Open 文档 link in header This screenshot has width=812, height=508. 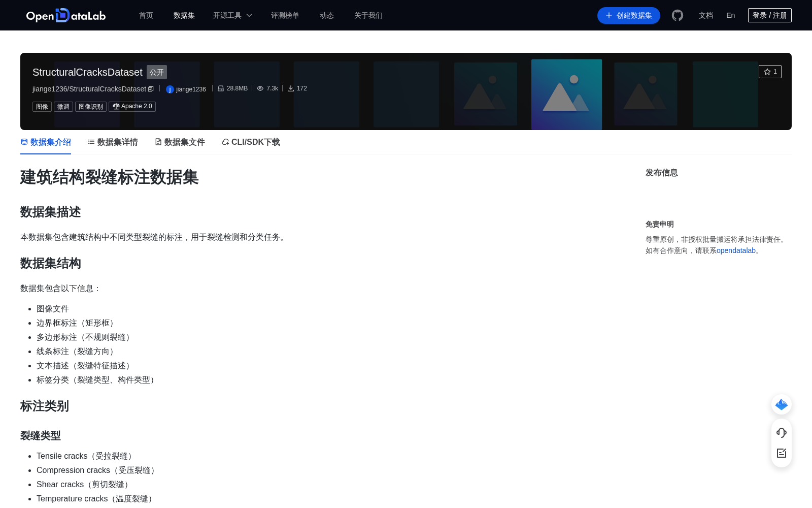coord(706,15)
